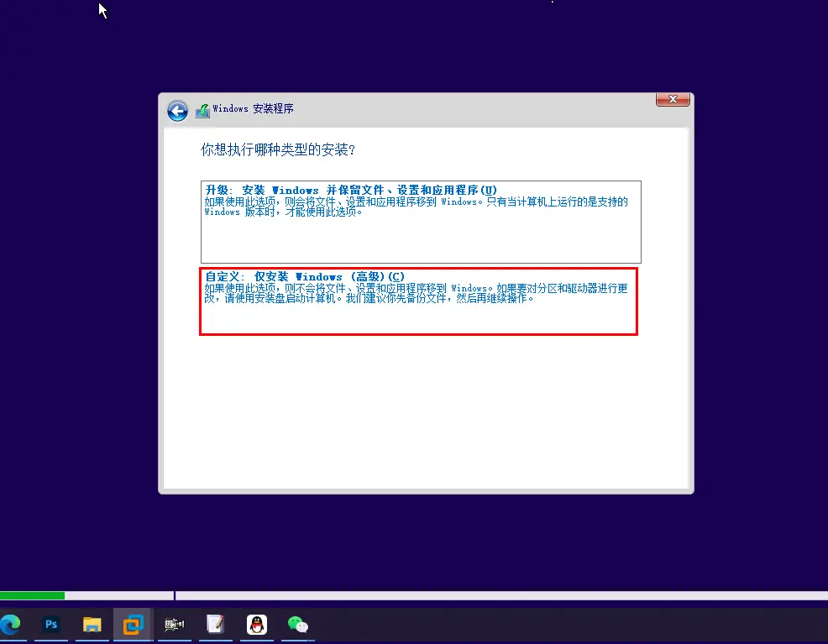Select the 升级 upgrade install option title
This screenshot has width=828, height=644.
(351, 190)
